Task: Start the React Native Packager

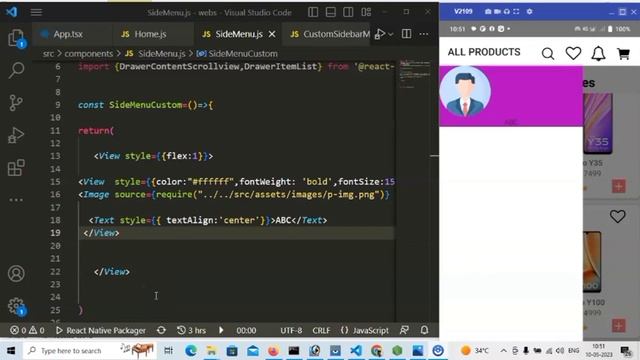Action: 100,330
